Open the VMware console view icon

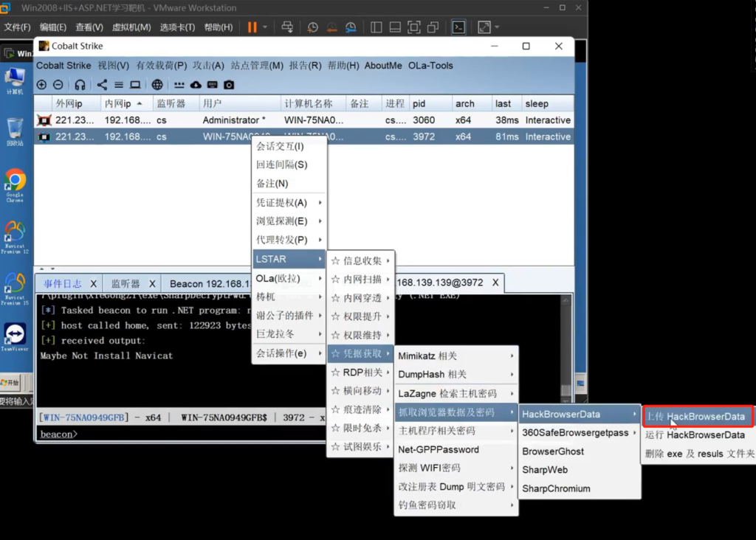[x=458, y=27]
